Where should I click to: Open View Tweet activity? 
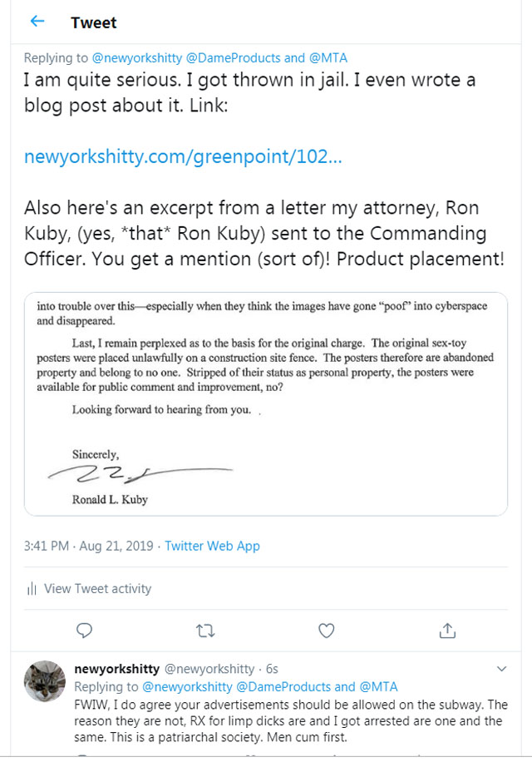97,588
